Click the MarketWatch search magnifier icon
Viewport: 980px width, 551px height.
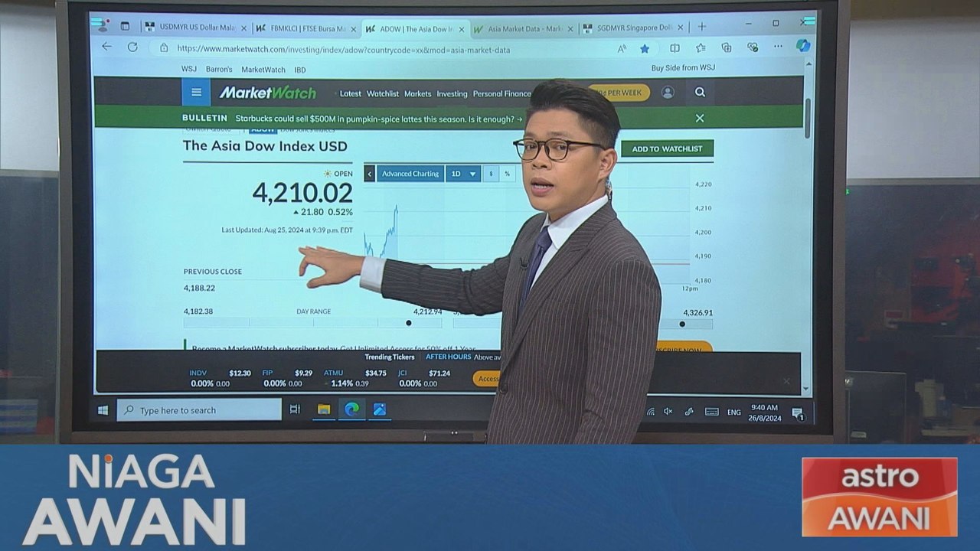700,92
